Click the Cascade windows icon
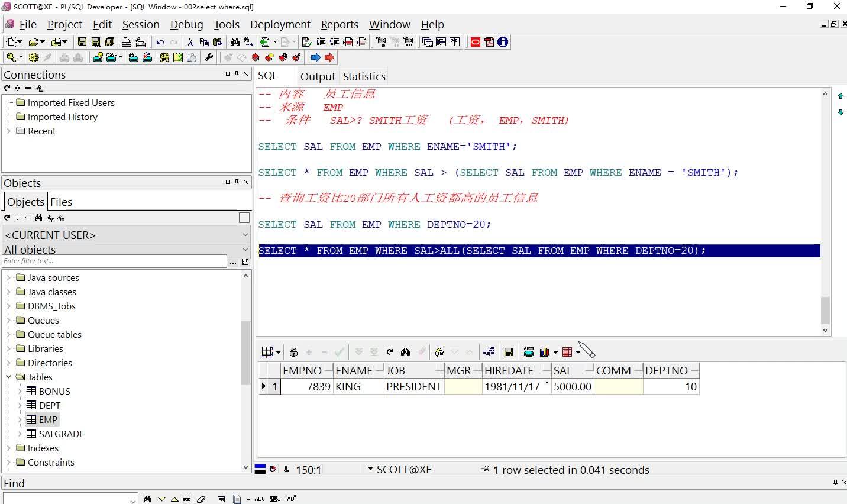Screen dimensions: 847x504 coord(428,42)
